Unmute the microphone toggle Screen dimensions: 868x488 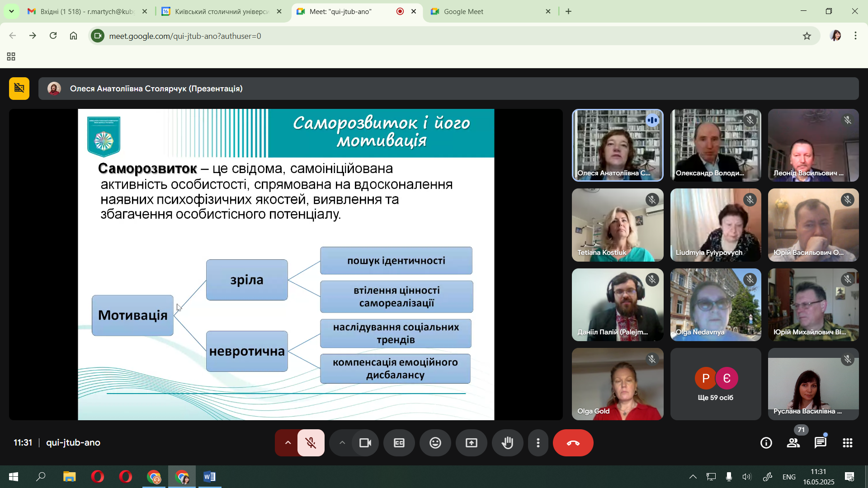click(x=311, y=443)
